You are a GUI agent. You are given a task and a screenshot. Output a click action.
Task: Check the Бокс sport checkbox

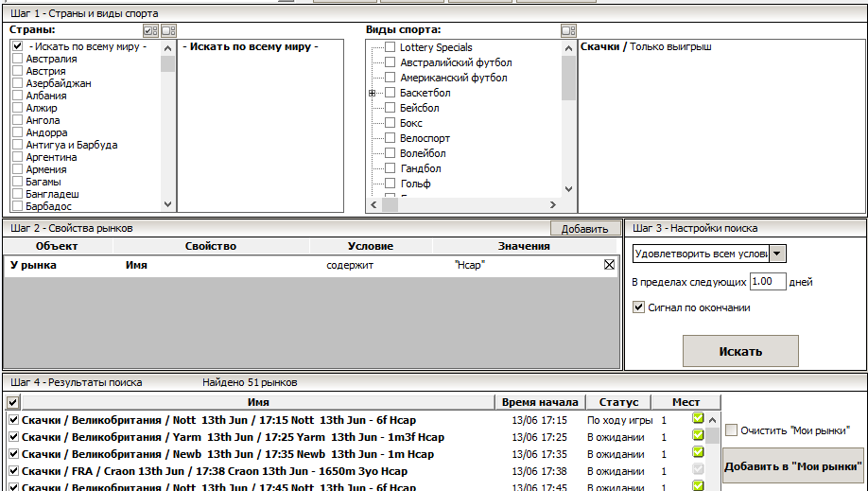pos(391,122)
